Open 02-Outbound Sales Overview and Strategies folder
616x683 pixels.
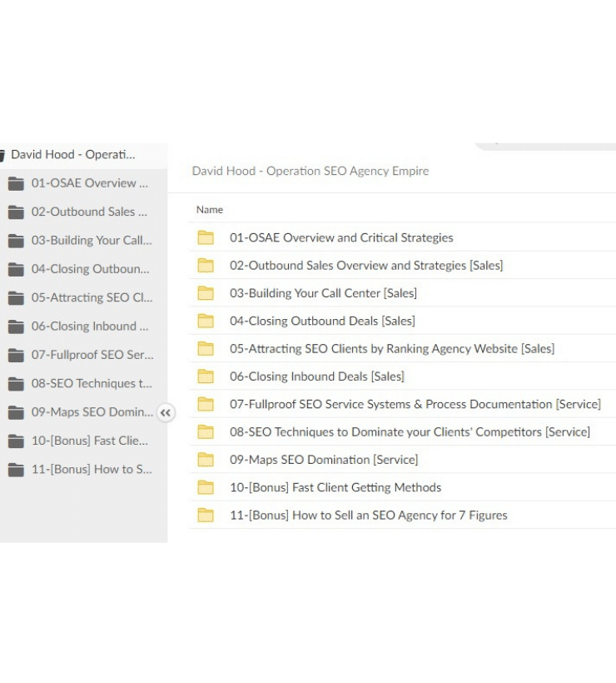[x=365, y=266]
